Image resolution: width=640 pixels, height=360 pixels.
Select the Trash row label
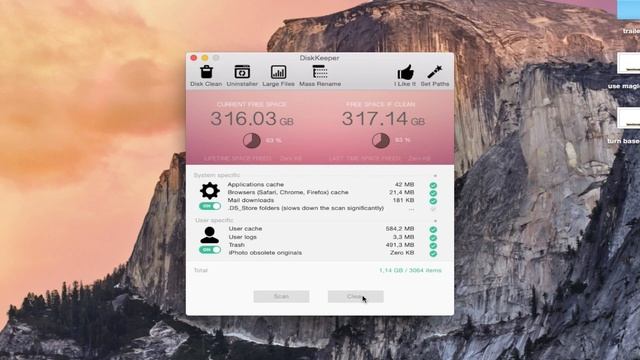click(x=237, y=244)
